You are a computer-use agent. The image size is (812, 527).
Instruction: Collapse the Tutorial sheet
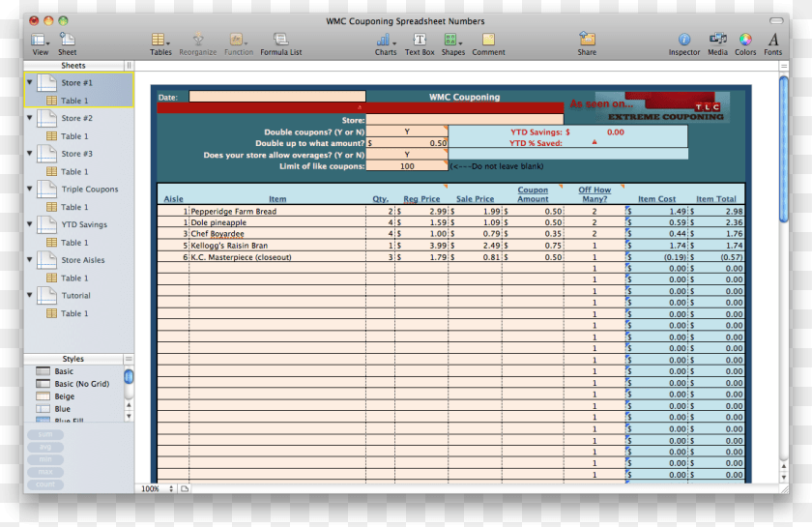30,295
